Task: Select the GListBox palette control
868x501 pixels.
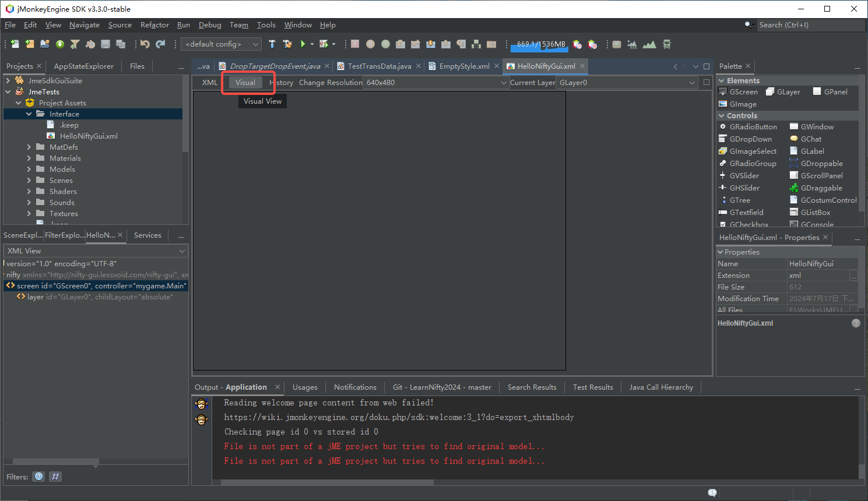Action: pyautogui.click(x=810, y=213)
